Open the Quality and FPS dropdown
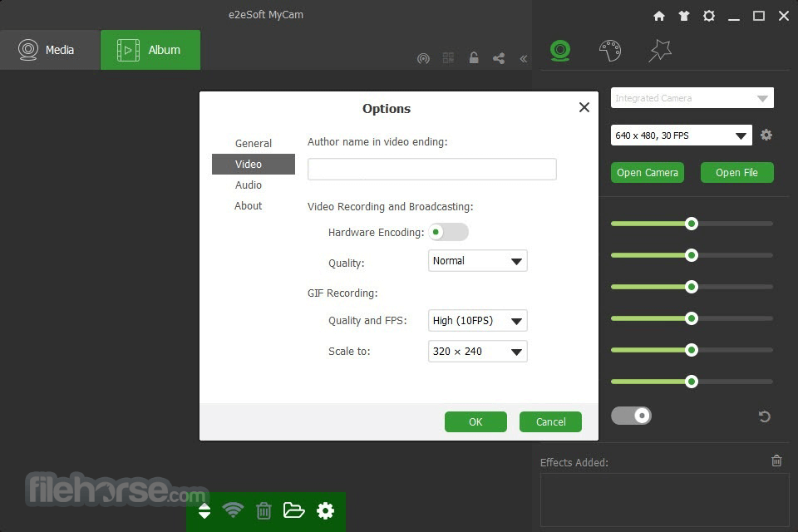 [x=477, y=321]
